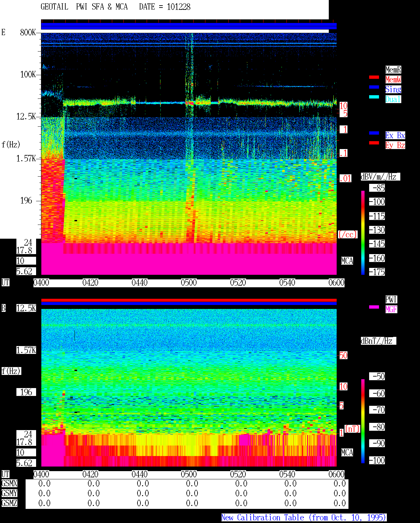Click the red MemW legend swatch
Viewport: 420px width, 523px height.
click(x=374, y=77)
